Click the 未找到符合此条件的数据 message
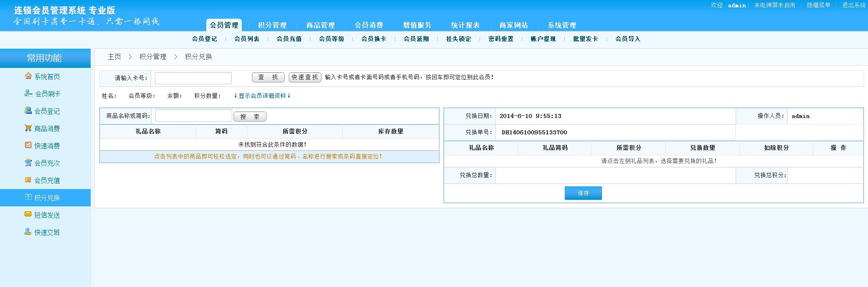Viewport: 868px width, 287px height. 272,144
